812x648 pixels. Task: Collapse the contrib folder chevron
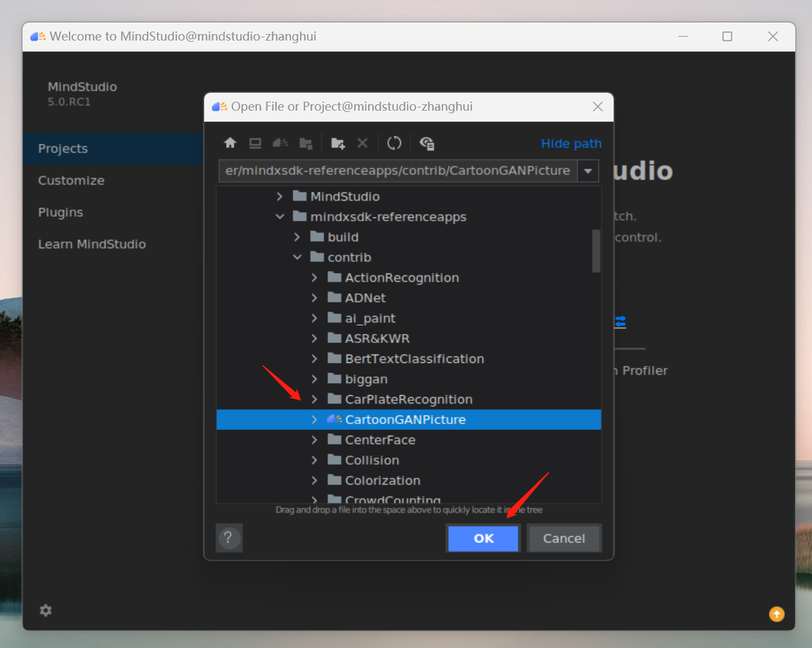tap(297, 257)
